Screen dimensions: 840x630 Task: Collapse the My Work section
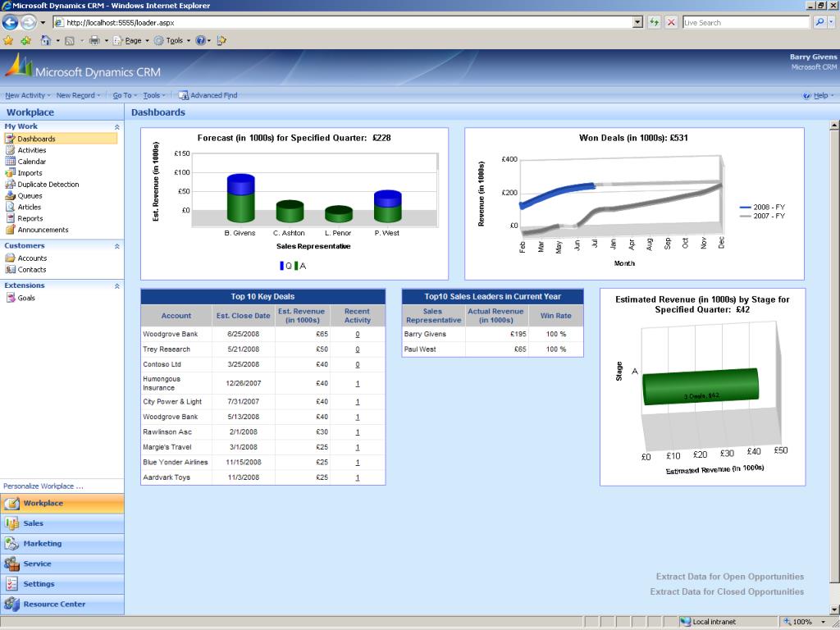coord(116,127)
